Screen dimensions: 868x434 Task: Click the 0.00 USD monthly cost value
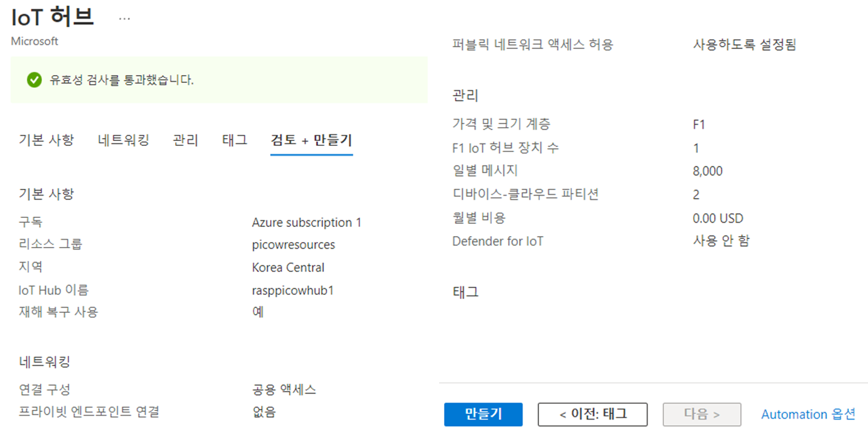click(718, 219)
